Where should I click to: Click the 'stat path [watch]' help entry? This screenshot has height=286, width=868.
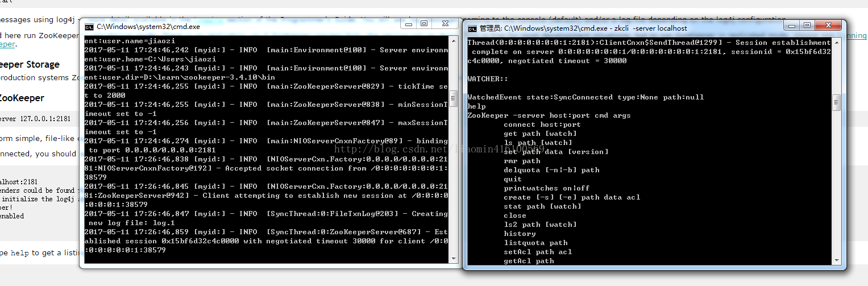(x=542, y=206)
